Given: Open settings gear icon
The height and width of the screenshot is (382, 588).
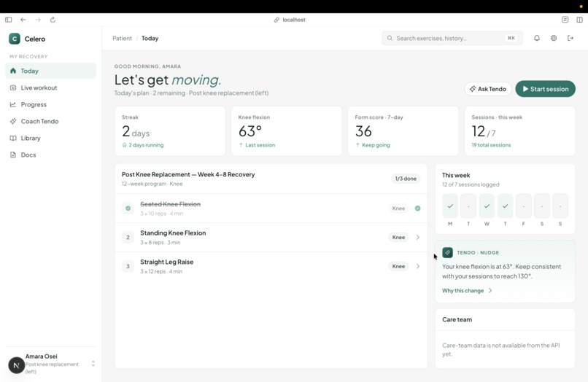Looking at the screenshot, I should (554, 38).
